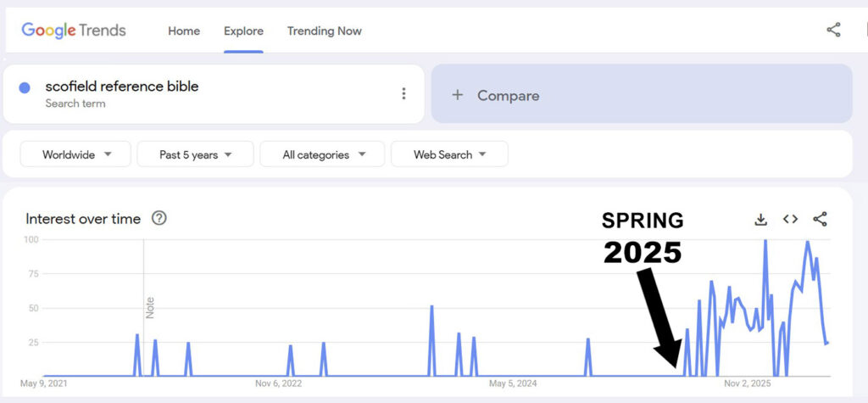This screenshot has height=403, width=868.
Task: Click the scofield reference bible search term
Action: point(122,87)
